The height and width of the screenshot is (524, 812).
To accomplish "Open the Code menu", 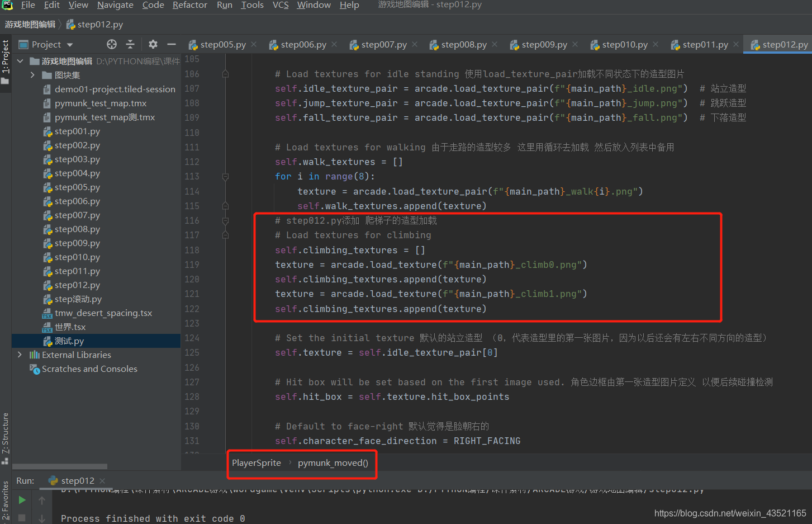I will point(153,5).
